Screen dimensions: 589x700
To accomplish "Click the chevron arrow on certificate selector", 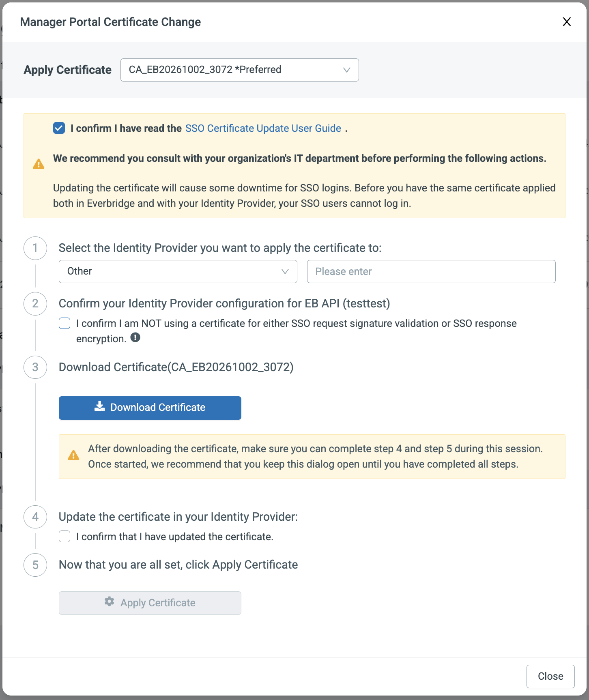I will tap(346, 70).
